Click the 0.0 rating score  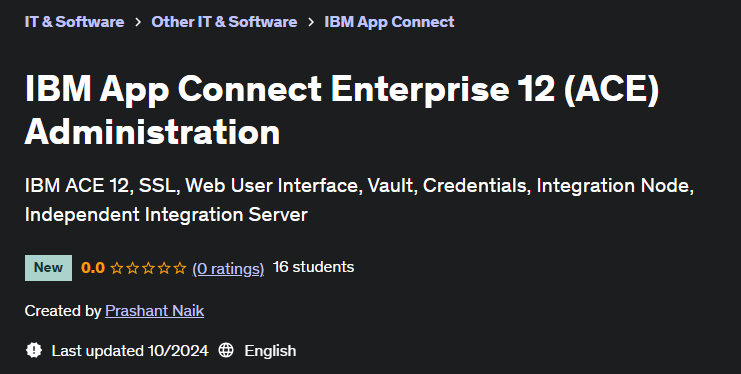(93, 268)
